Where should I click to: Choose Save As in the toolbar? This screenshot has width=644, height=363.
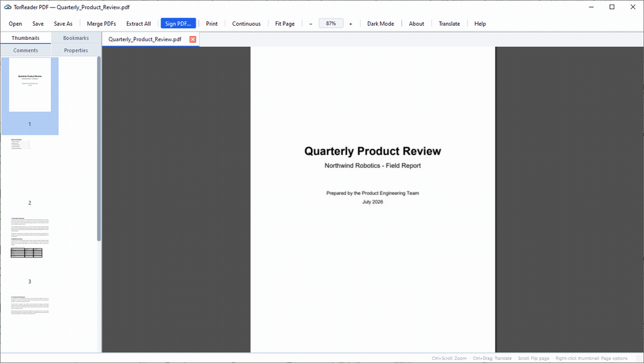63,24
